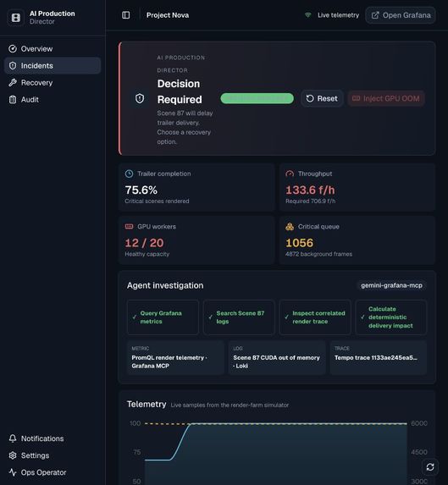448x485 pixels.
Task: Open the Scene 87 CUDA out of memory log card
Action: [277, 357]
